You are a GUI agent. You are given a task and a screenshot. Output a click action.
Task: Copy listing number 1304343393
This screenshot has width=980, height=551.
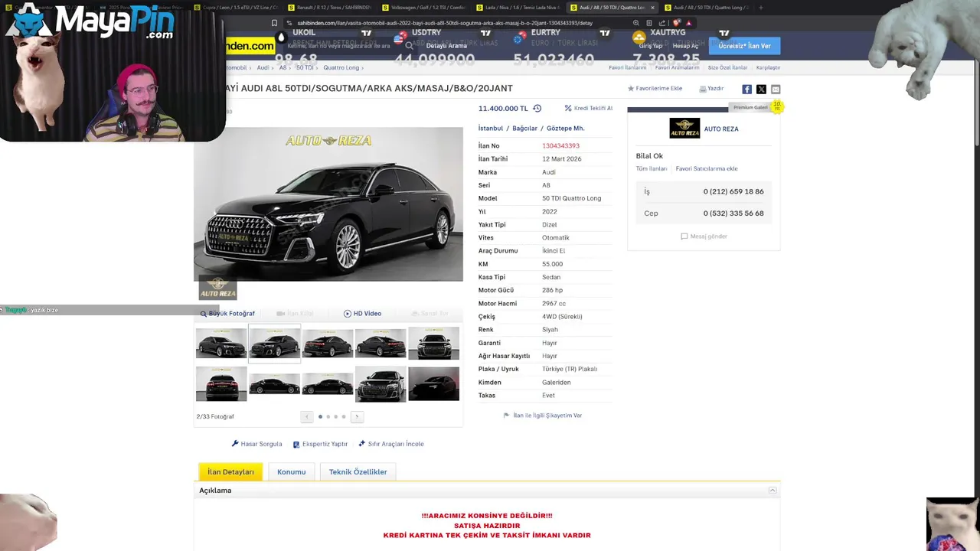pyautogui.click(x=560, y=146)
